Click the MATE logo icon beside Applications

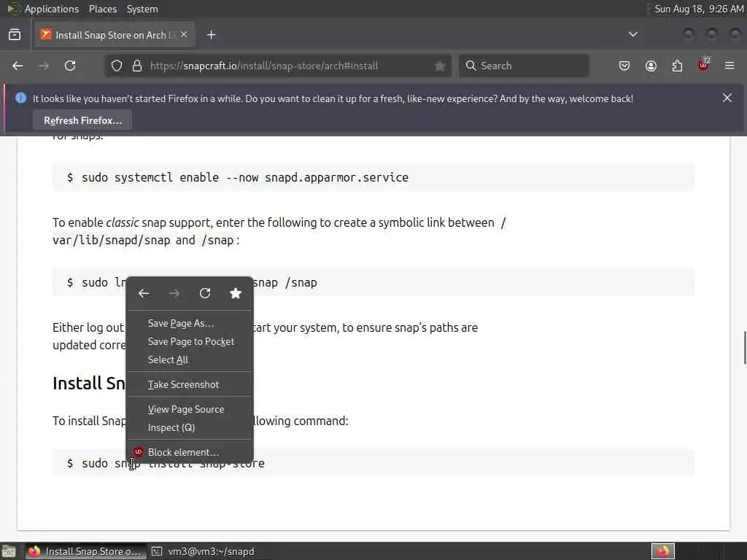tap(13, 9)
